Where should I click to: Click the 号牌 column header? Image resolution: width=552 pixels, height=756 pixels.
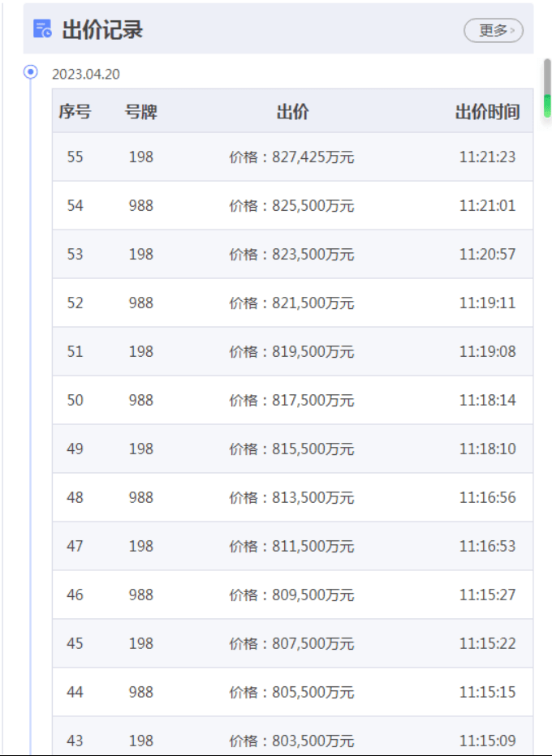pos(140,112)
